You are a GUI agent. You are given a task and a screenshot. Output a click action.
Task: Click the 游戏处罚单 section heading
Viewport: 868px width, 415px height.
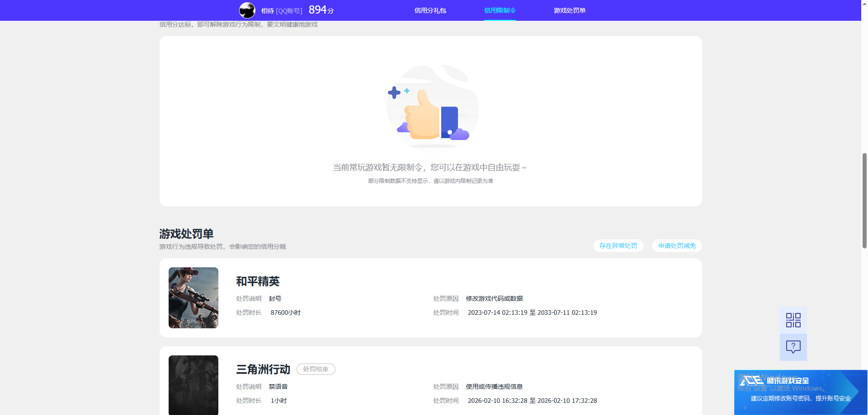click(186, 234)
